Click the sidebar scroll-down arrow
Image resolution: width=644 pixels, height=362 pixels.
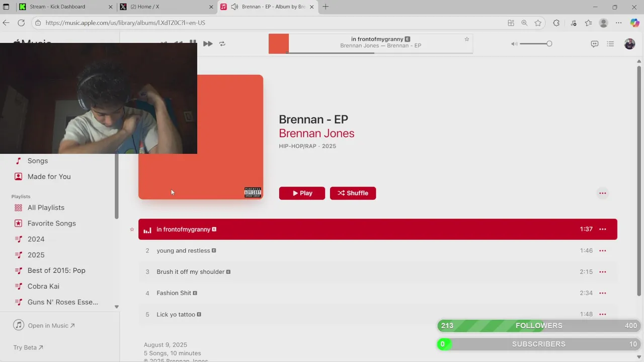click(117, 307)
